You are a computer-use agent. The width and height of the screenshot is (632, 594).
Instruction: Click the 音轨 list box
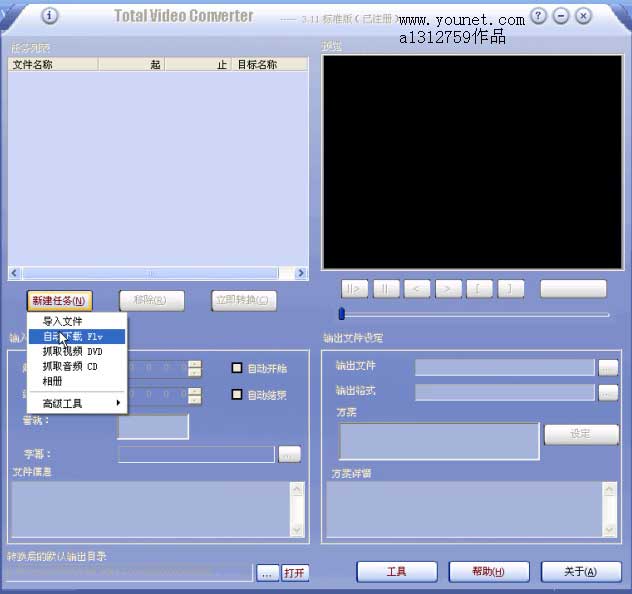click(153, 427)
